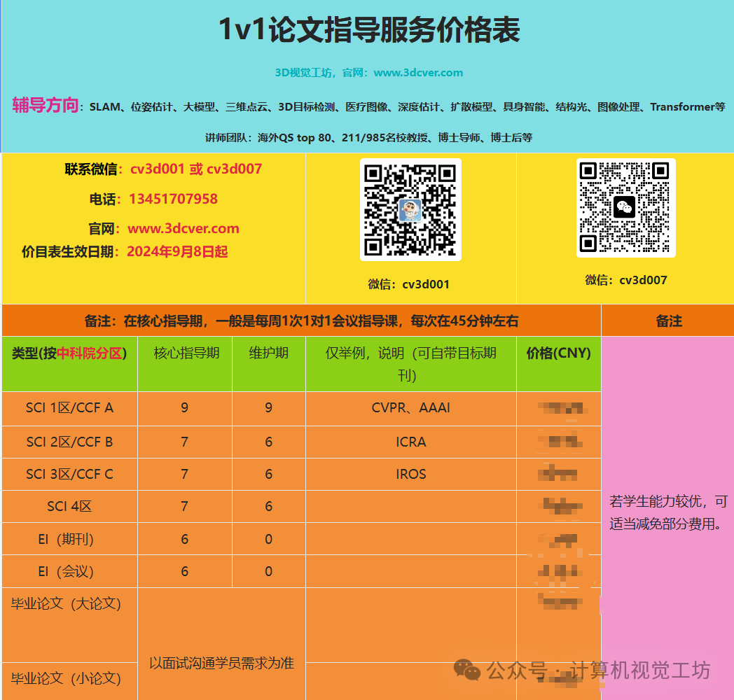
Task: Click 维护期 value 6 in SCI 2区/CCF B row
Action: coord(269,442)
